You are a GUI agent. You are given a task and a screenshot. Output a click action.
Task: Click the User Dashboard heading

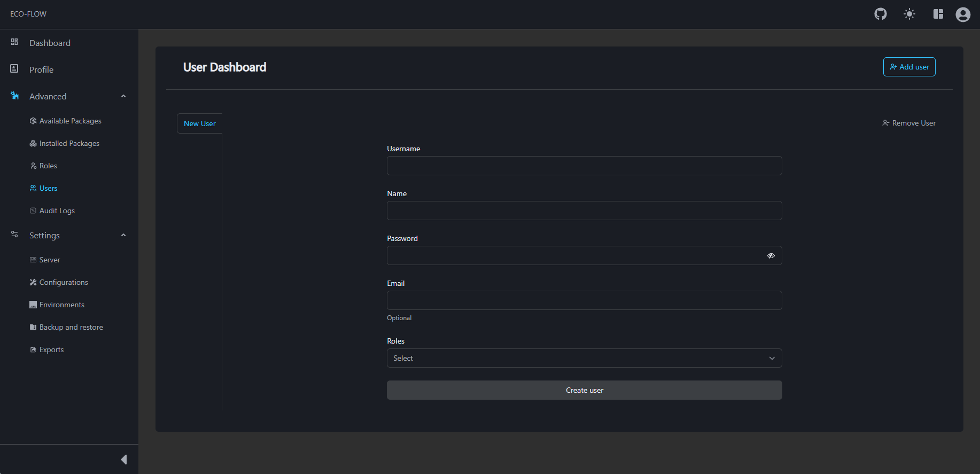[224, 67]
